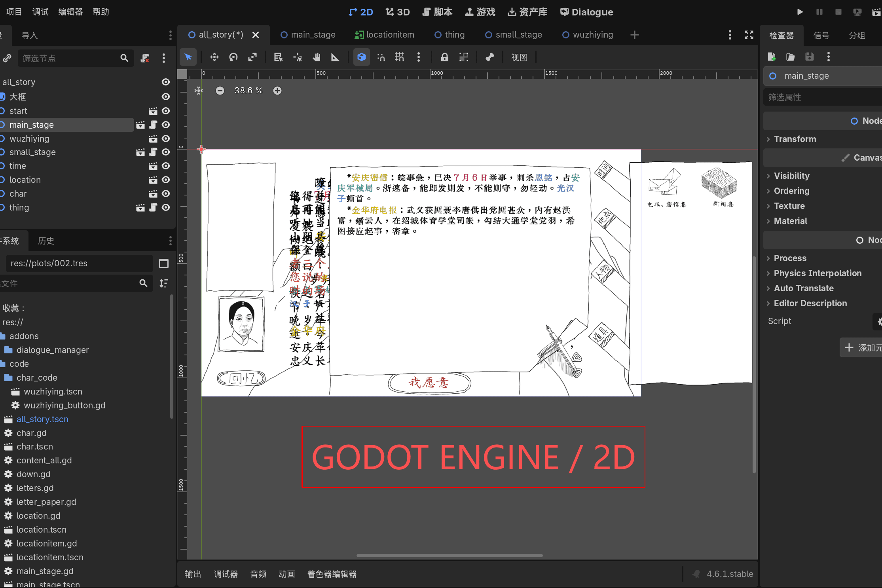Open the Dialogue workspace
This screenshot has width=882, height=588.
pyautogui.click(x=587, y=12)
